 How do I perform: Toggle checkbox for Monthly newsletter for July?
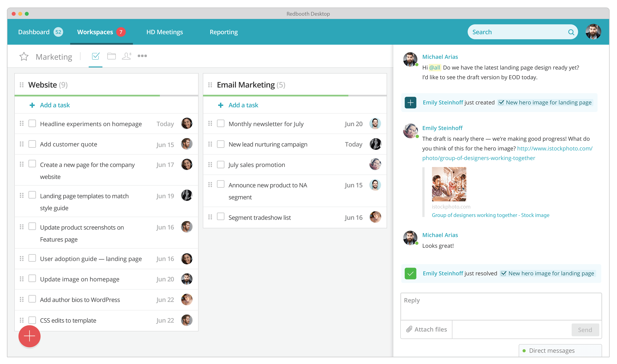(221, 124)
